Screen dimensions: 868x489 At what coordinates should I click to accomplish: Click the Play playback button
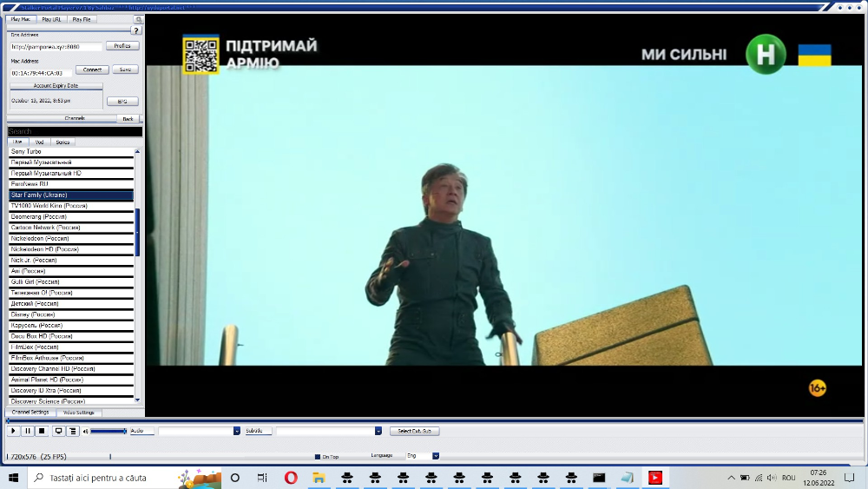pos(13,431)
